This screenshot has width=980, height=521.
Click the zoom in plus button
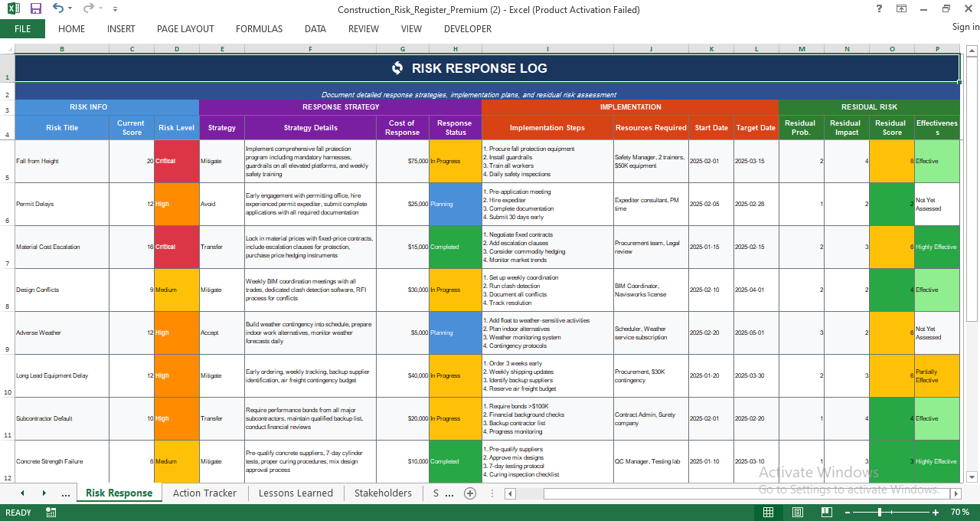tap(935, 513)
